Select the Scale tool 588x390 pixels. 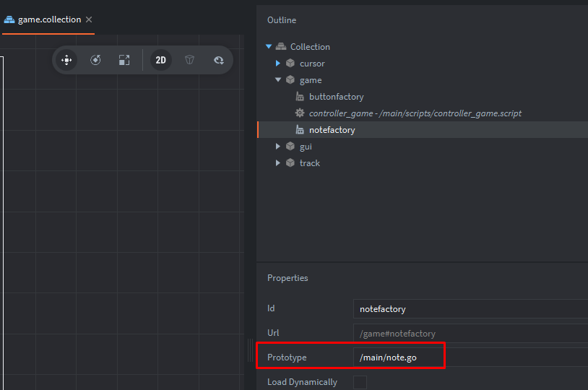(x=124, y=60)
